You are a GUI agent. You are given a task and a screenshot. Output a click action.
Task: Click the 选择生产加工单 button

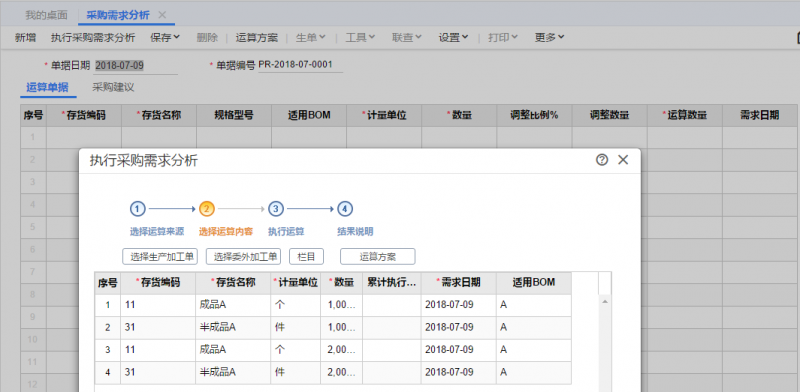click(x=160, y=257)
